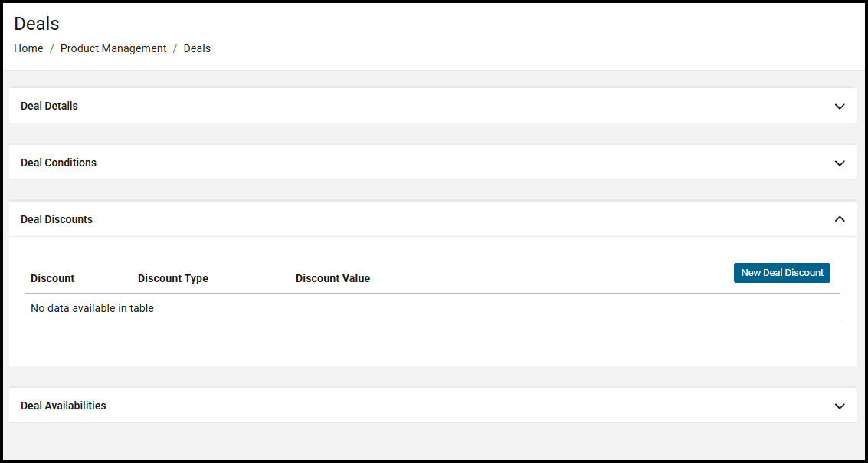The height and width of the screenshot is (463, 868).
Task: Expand the Deal Availabilities chevron arrow
Action: coord(840,406)
